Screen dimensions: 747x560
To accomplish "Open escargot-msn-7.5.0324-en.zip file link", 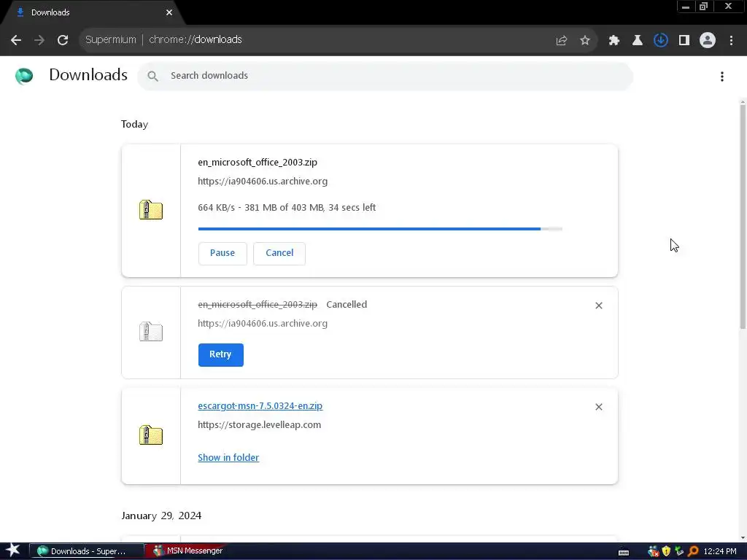I will (x=260, y=405).
